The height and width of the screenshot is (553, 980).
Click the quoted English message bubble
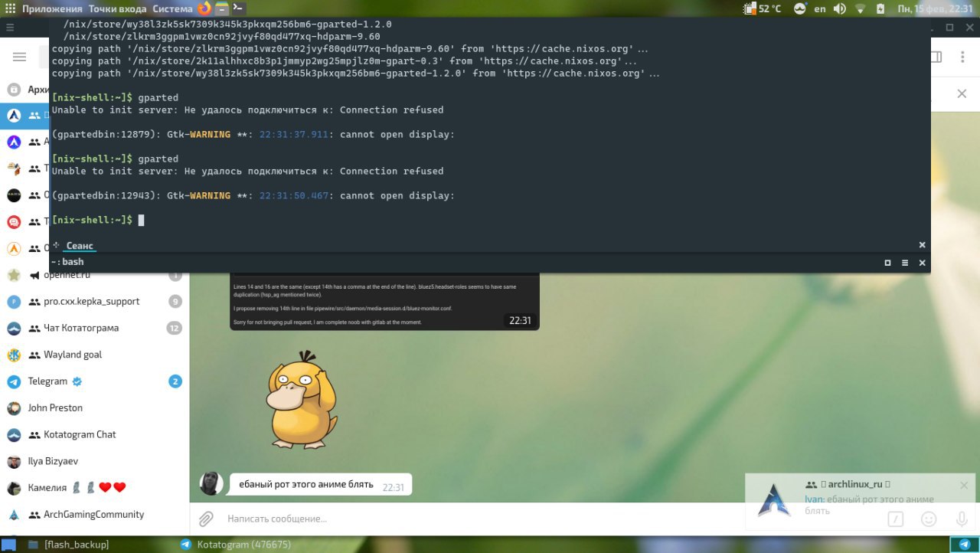pyautogui.click(x=384, y=302)
